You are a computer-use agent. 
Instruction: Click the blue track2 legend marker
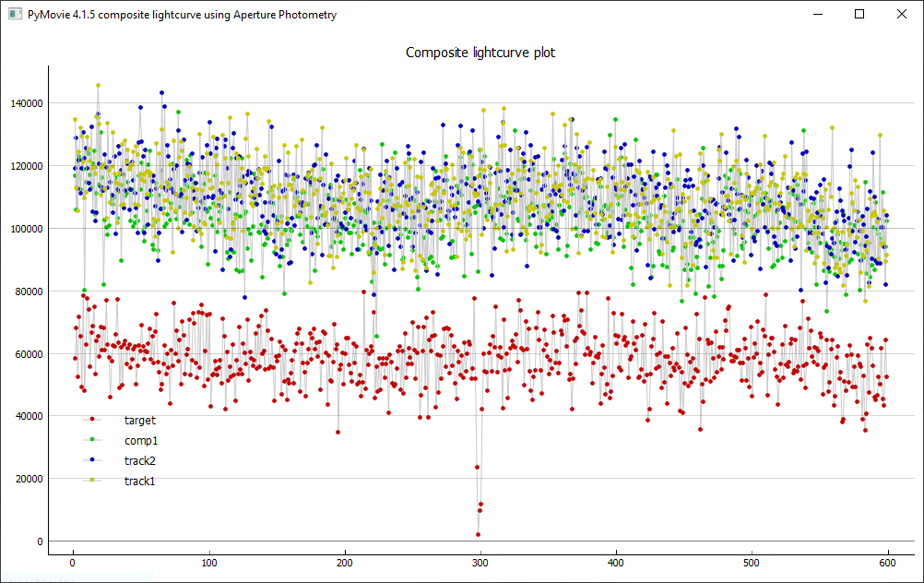coord(92,460)
